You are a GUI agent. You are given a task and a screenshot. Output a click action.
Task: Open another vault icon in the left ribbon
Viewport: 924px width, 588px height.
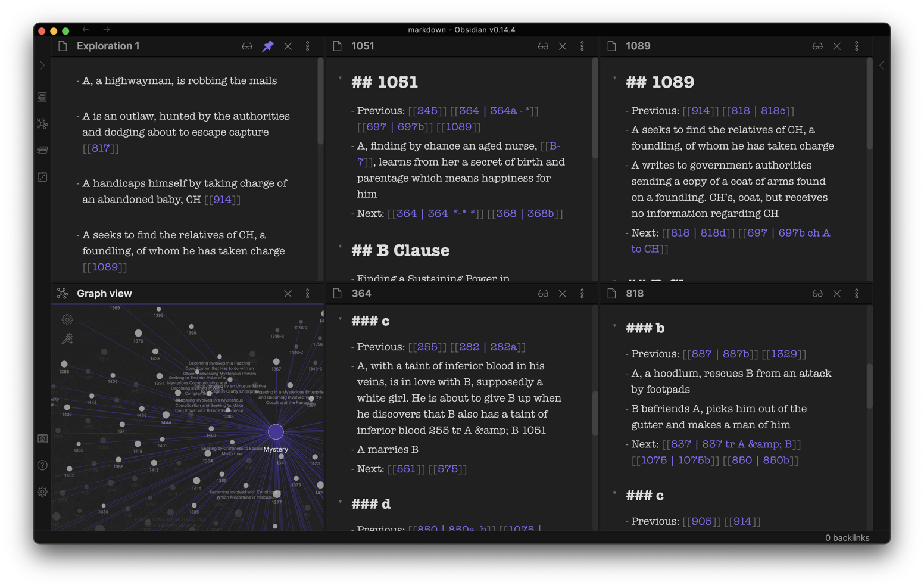click(x=42, y=439)
